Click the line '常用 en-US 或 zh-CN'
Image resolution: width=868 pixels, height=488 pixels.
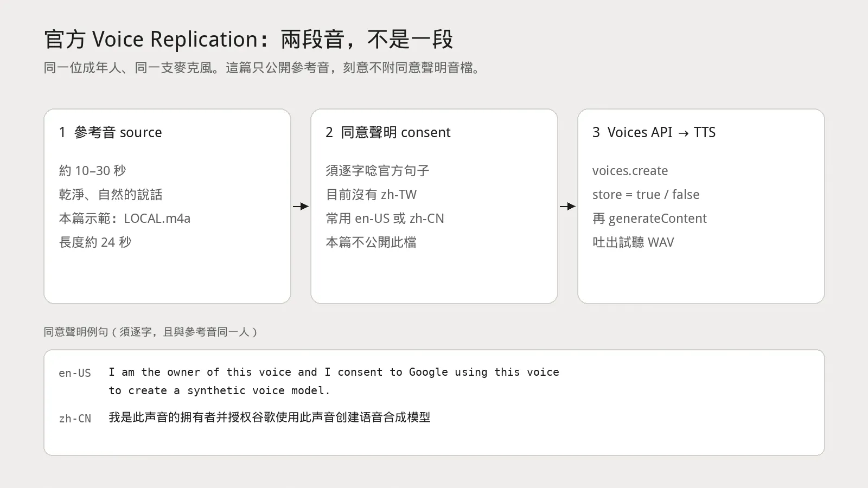point(385,219)
